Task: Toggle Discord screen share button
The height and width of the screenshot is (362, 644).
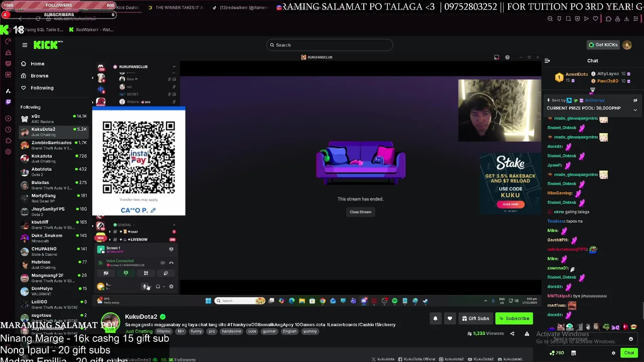Action: 126,274
